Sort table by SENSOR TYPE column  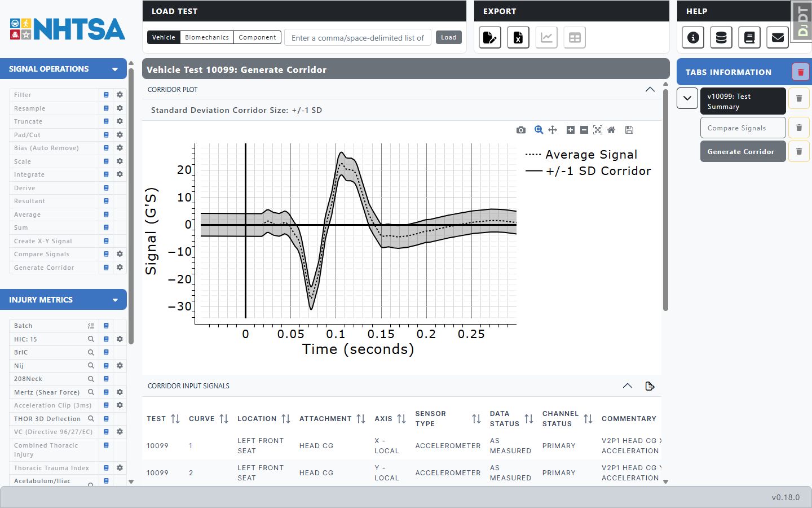[476, 418]
